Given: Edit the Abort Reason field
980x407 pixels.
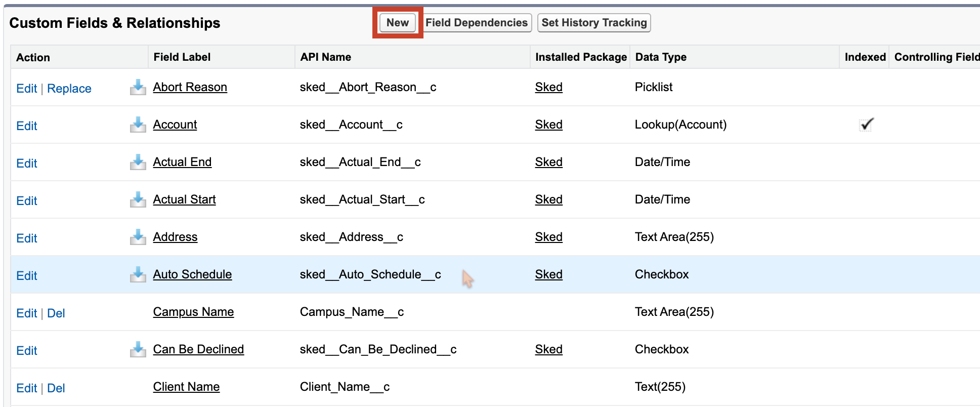Looking at the screenshot, I should (x=26, y=88).
